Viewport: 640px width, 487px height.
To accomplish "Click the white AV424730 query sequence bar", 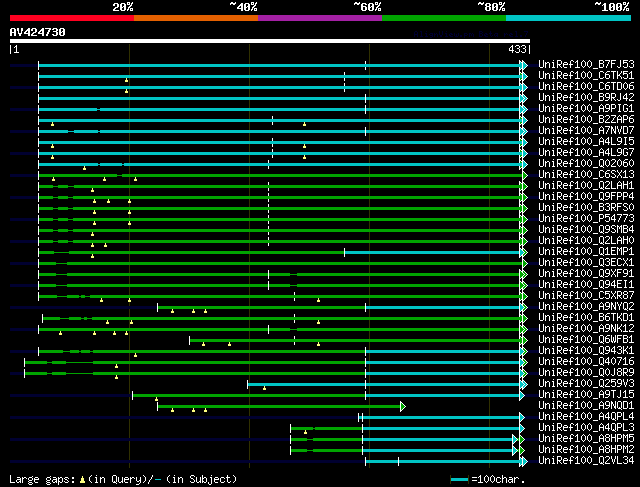I will pyautogui.click(x=270, y=41).
